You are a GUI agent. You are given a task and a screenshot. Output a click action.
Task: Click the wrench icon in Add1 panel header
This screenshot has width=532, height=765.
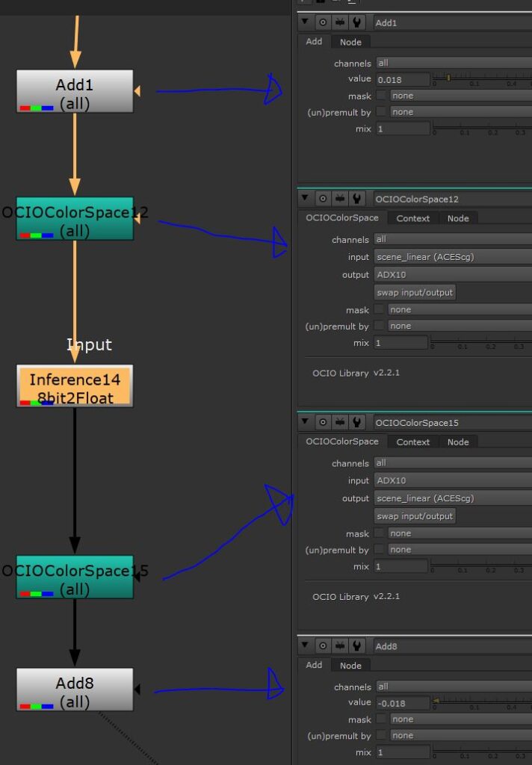[x=357, y=23]
